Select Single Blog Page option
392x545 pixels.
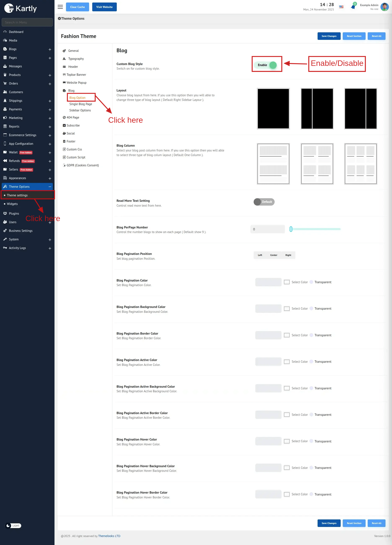81,104
